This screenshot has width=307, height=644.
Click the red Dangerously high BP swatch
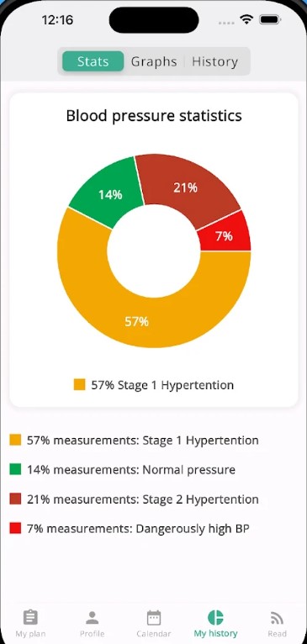pos(15,529)
